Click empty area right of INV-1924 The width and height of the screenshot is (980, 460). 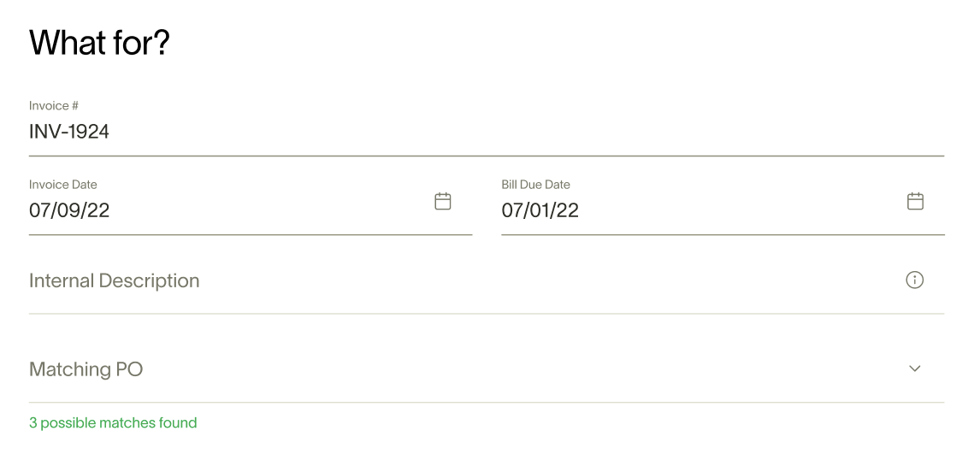click(513, 132)
